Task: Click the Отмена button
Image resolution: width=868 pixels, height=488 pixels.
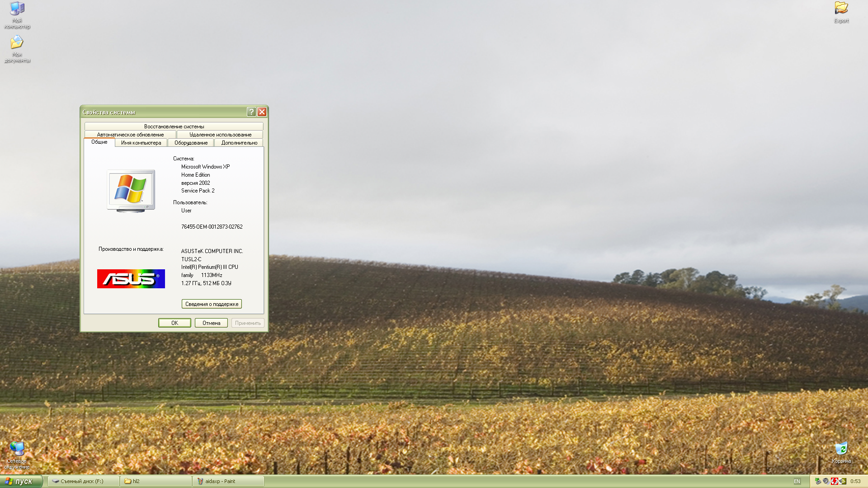Action: 211,323
